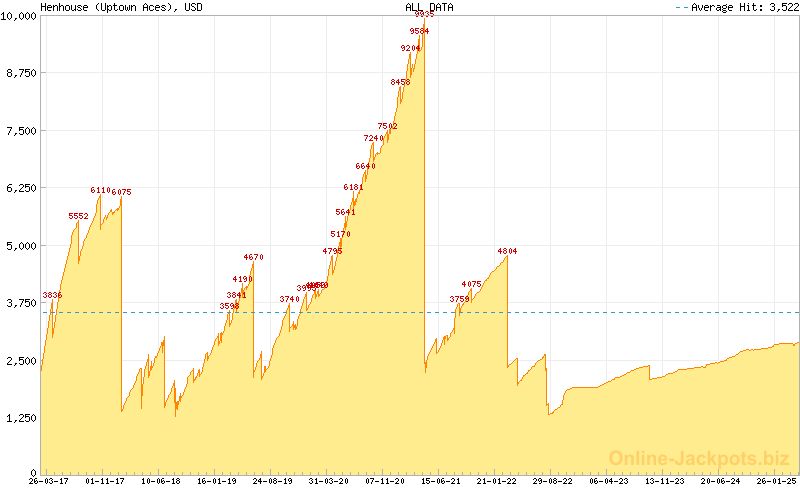Image resolution: width=800 pixels, height=490 pixels.
Task: Select the 6640 value marker
Action: point(365,166)
